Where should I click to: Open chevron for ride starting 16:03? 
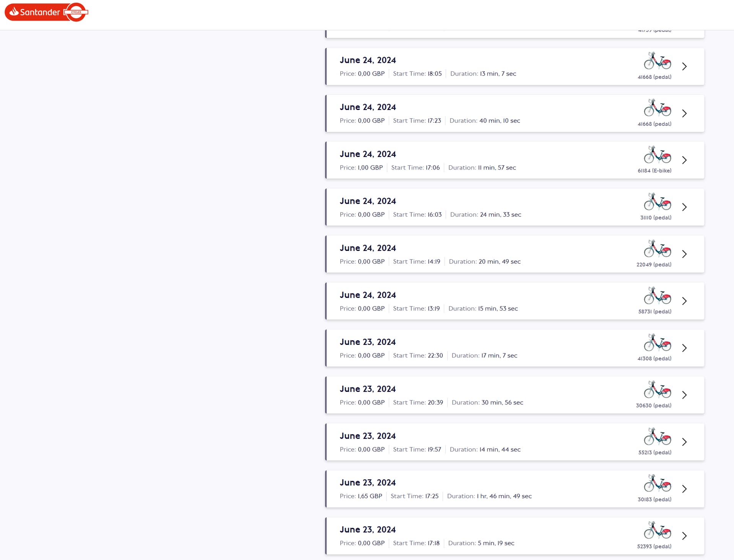click(684, 207)
